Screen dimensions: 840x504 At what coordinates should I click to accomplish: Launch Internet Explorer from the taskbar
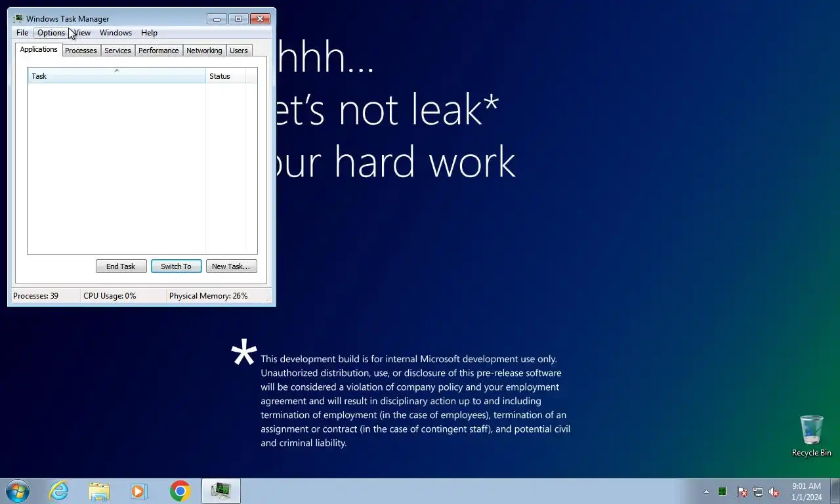[x=58, y=491]
